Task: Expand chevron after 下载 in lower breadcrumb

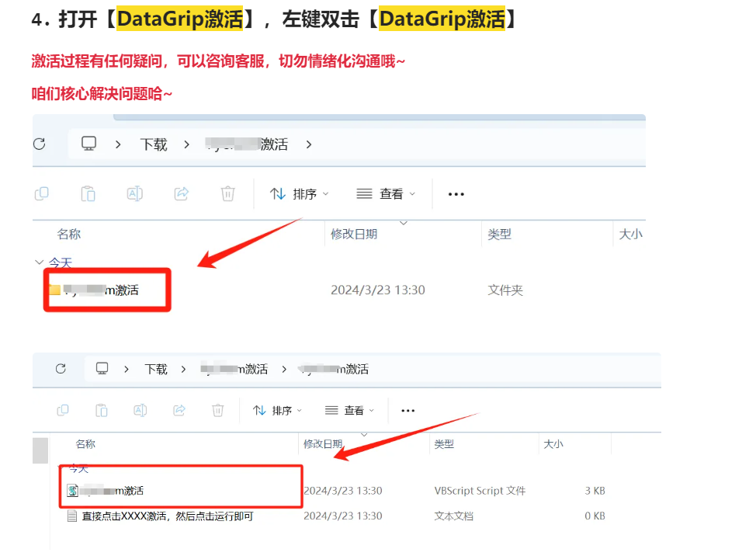Action: click(183, 369)
